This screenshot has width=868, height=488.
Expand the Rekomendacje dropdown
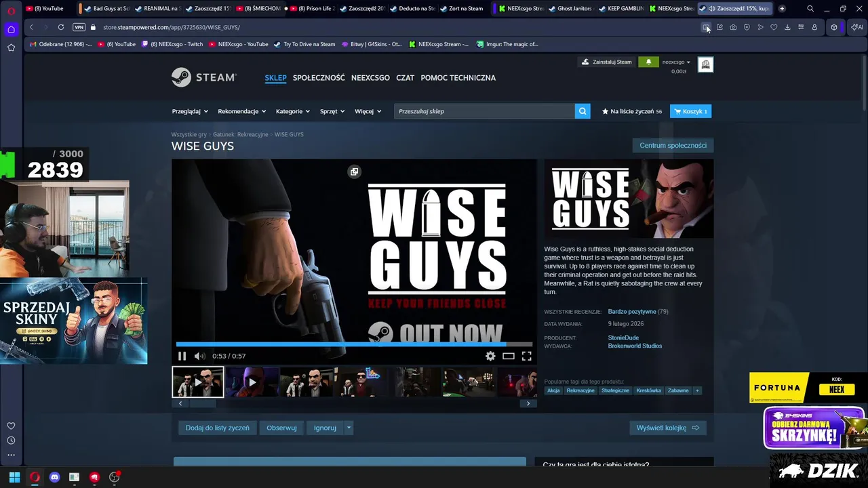point(241,111)
